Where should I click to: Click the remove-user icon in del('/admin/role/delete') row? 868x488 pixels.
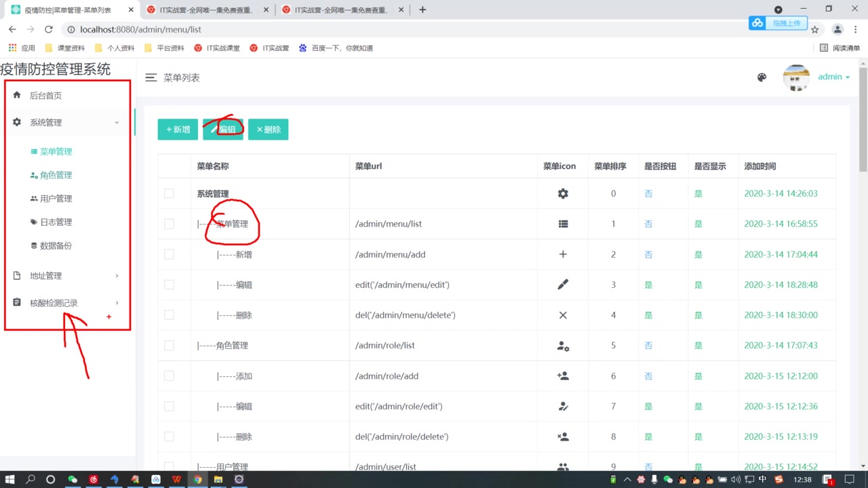point(563,436)
